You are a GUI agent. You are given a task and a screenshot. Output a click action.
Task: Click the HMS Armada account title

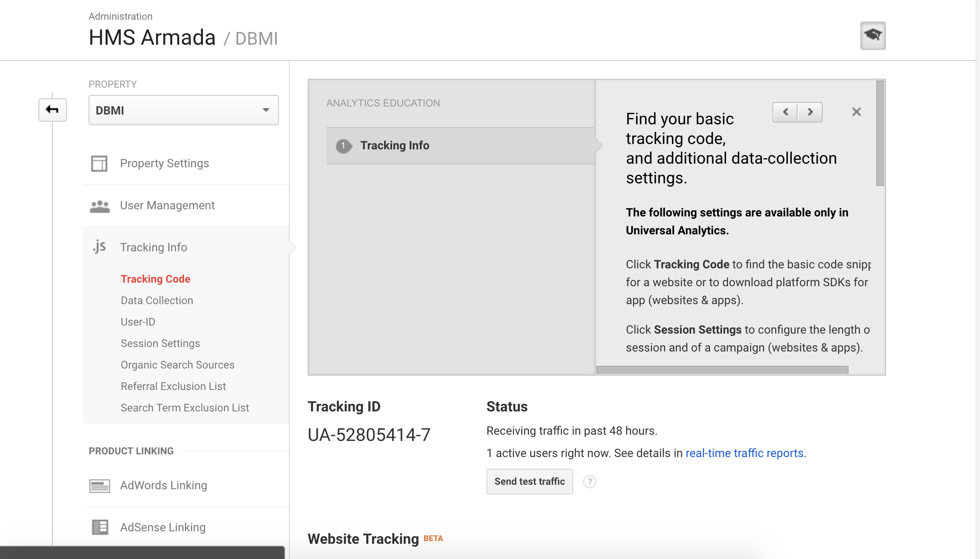152,37
